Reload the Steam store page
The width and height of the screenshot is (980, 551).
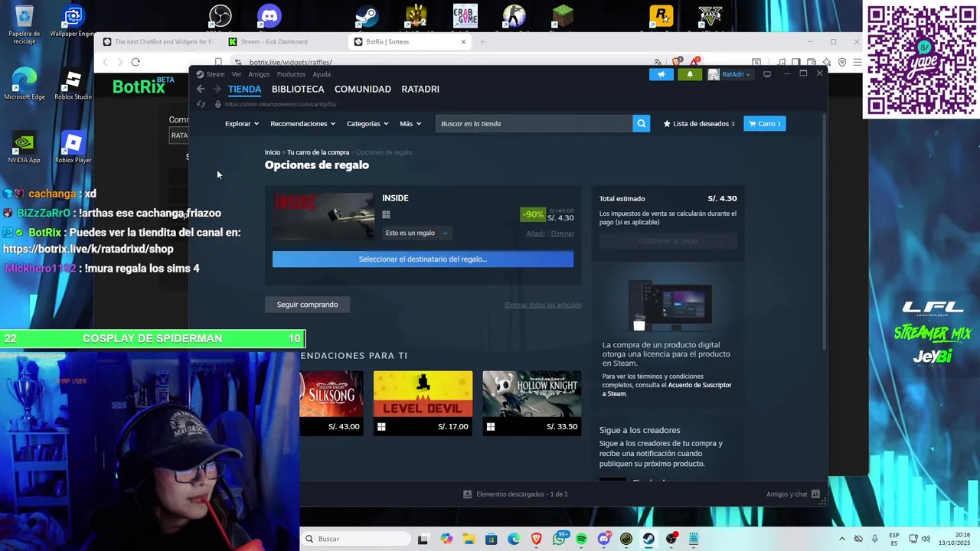[201, 104]
